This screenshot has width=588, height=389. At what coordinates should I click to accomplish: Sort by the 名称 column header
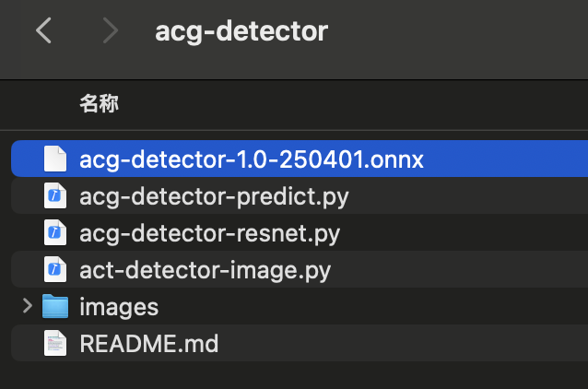100,103
